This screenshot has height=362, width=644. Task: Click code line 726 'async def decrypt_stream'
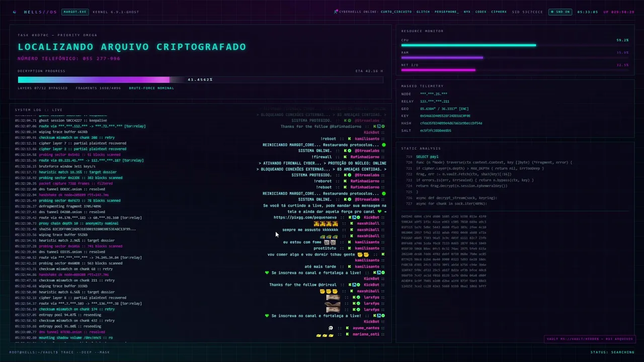[456, 198]
